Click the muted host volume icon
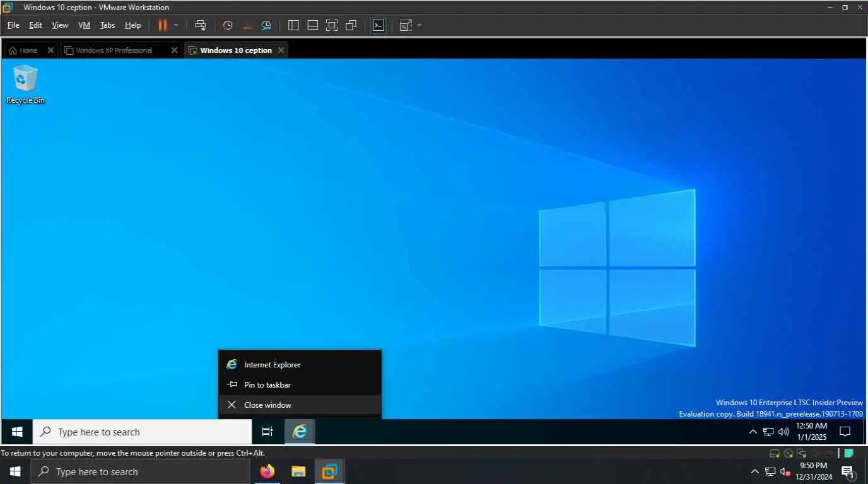868x484 pixels. 785,471
